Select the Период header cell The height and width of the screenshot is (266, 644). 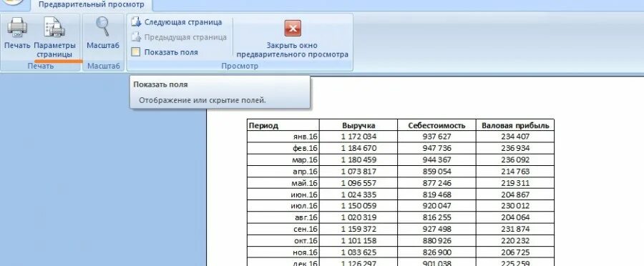[283, 125]
